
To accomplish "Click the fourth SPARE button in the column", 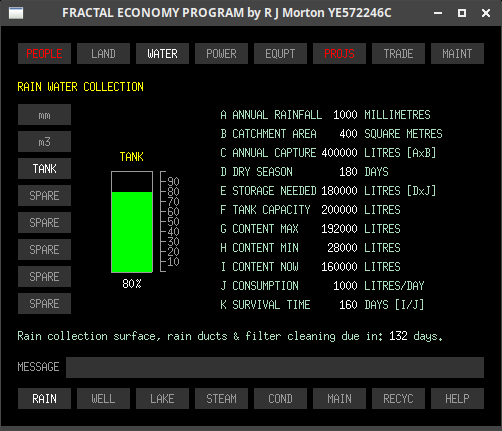I will tap(44, 277).
